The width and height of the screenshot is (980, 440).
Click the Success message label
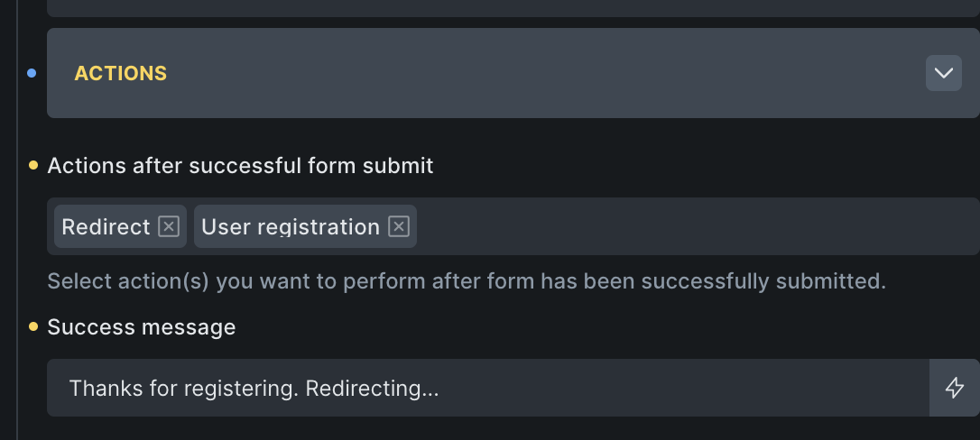pos(142,326)
